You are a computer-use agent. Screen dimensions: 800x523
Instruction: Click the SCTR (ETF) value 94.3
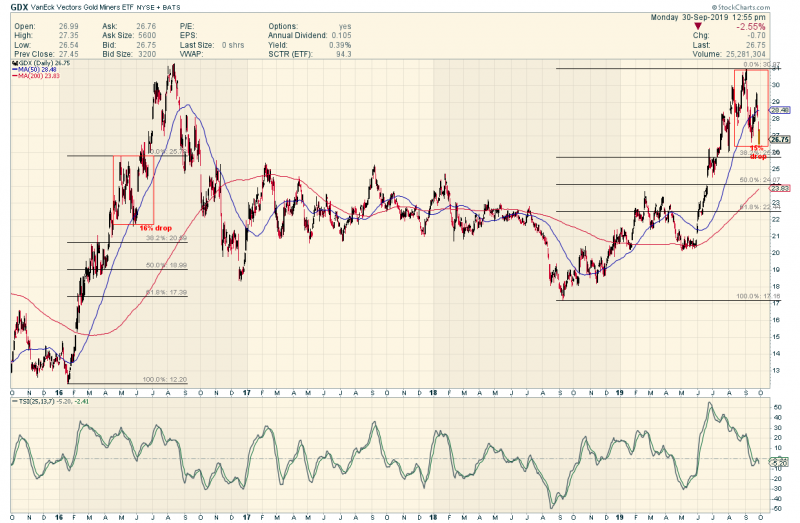(x=344, y=54)
